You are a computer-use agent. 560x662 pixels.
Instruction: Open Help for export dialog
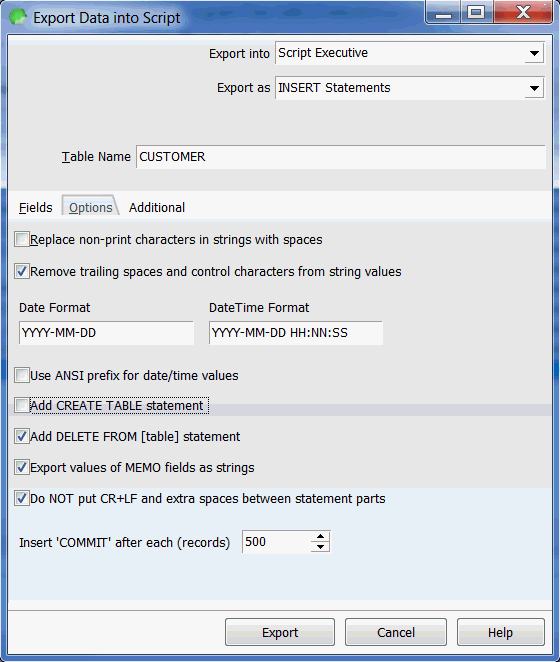pos(500,632)
